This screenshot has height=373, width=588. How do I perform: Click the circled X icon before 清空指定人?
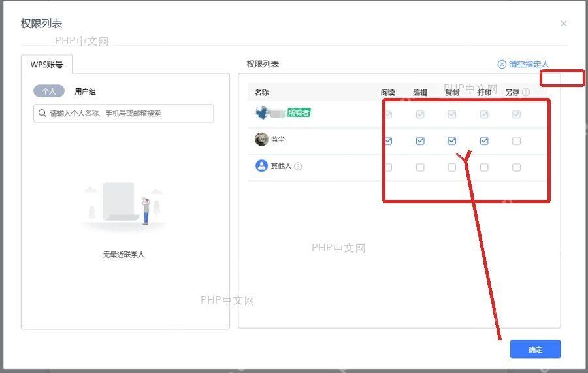coord(502,64)
